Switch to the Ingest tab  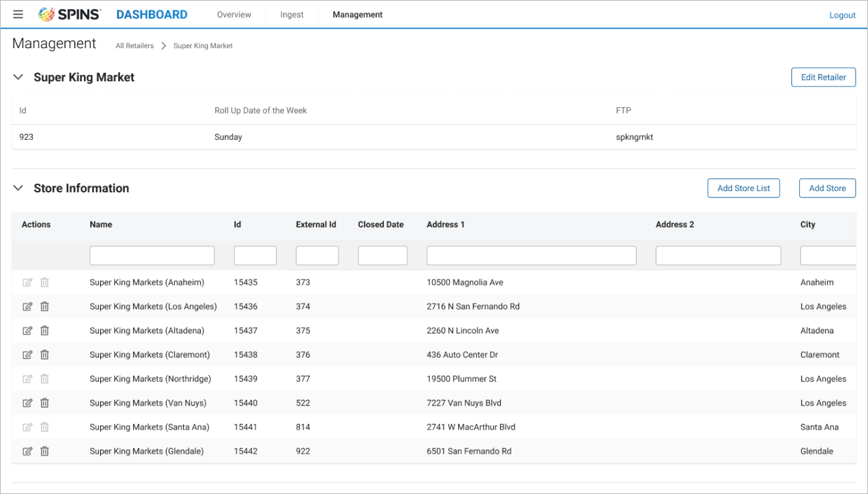coord(292,14)
